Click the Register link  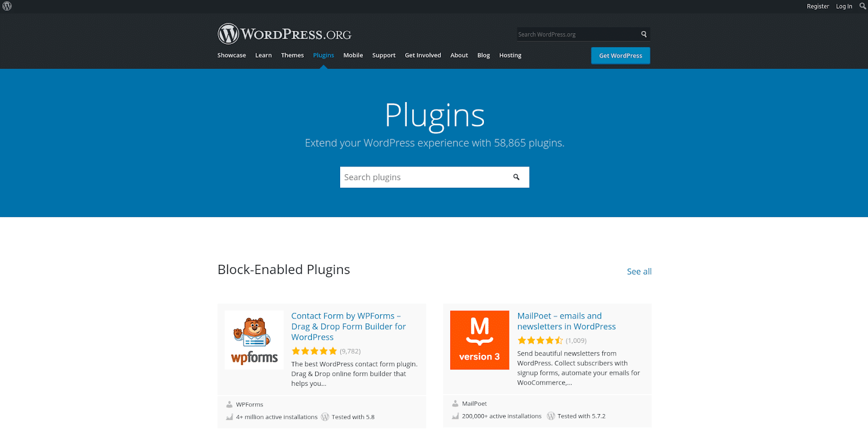[818, 7]
